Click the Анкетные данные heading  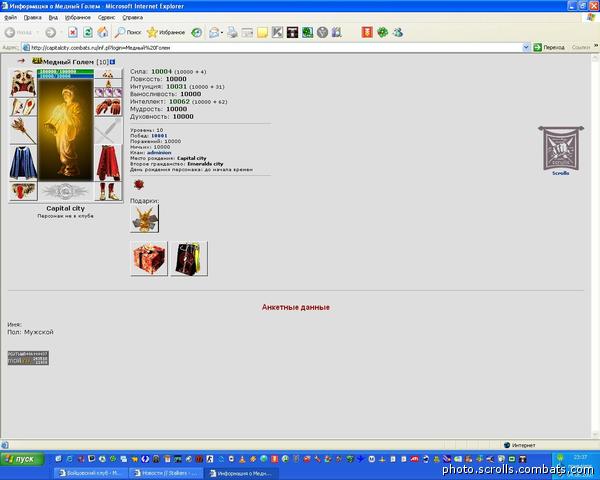[296, 307]
